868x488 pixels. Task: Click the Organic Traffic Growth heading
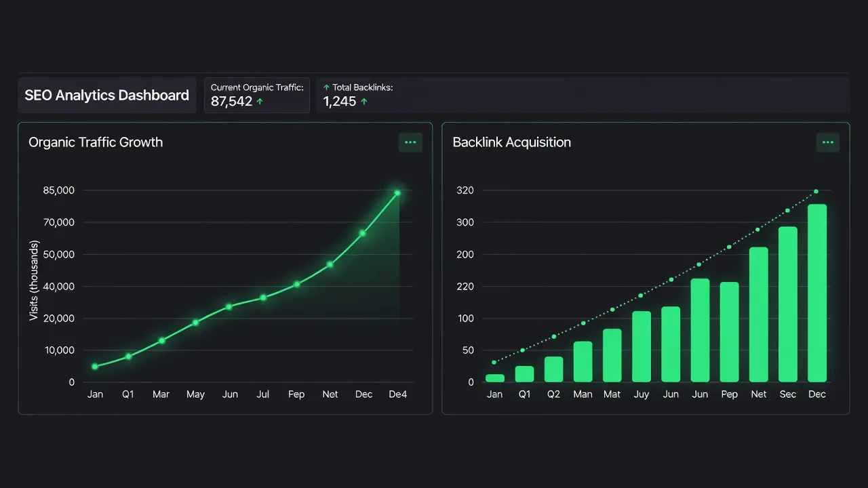pyautogui.click(x=96, y=142)
